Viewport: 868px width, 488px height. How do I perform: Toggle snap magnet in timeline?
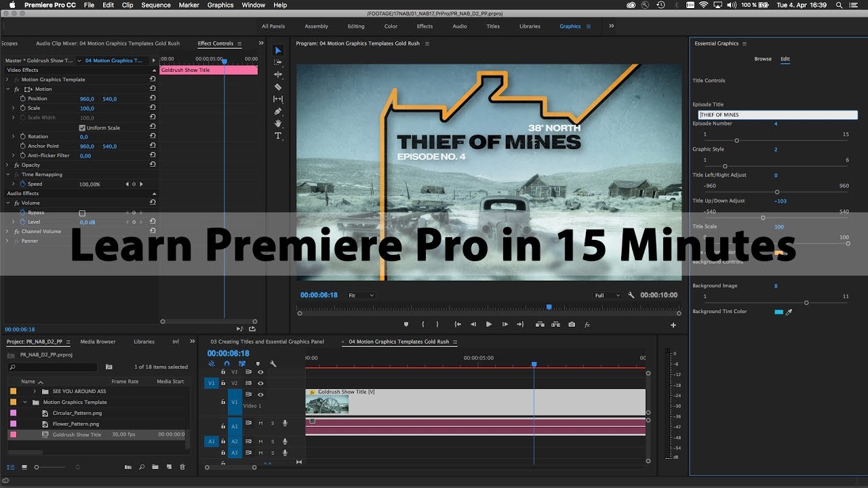click(226, 364)
